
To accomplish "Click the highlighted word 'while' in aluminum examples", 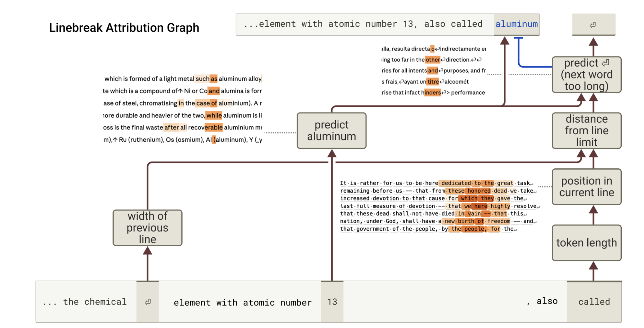I will coord(214,115).
